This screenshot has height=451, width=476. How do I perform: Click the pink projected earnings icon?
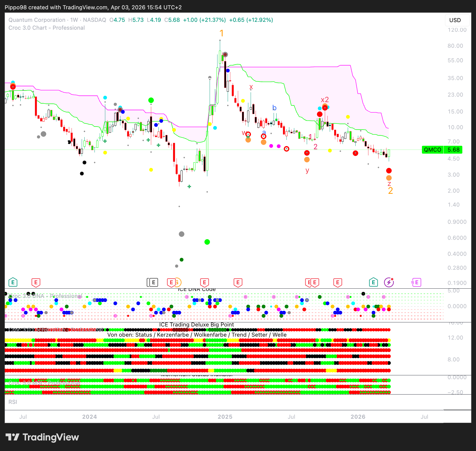tap(416, 282)
